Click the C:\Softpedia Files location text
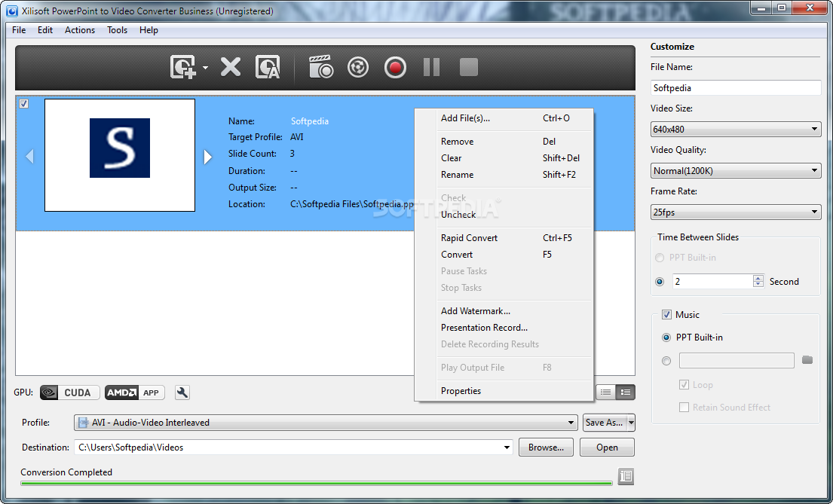This screenshot has height=504, width=833. pyautogui.click(x=352, y=204)
